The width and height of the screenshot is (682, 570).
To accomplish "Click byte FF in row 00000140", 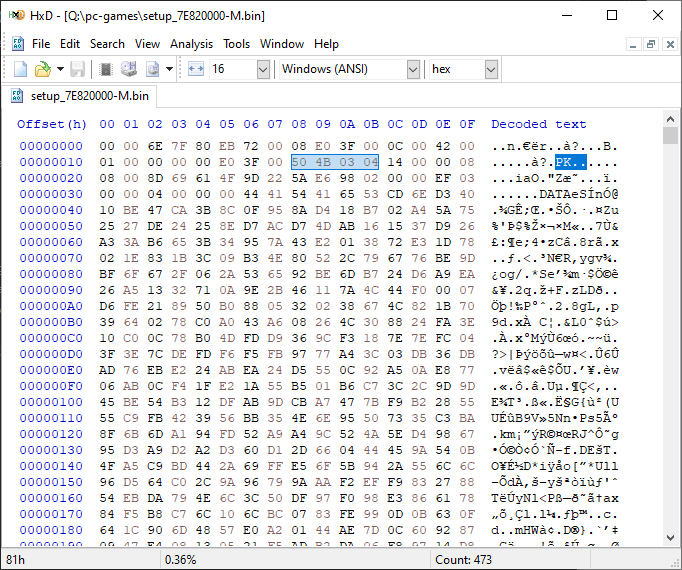I will tap(275, 466).
